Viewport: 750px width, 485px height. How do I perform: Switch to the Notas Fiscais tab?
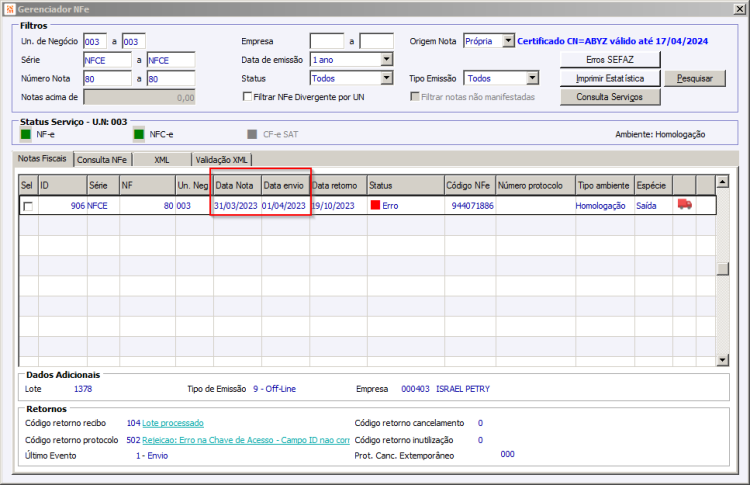point(43,158)
